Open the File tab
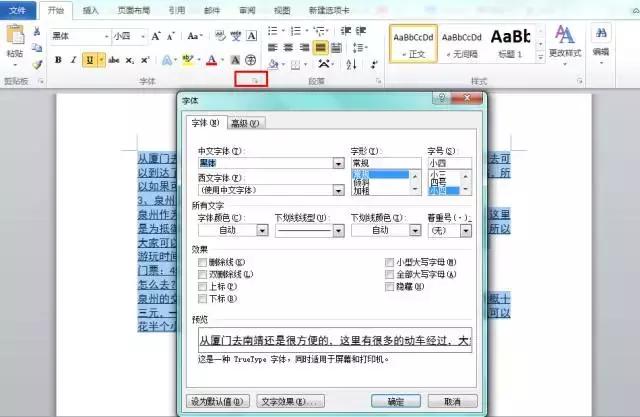640x417 pixels. [x=17, y=9]
